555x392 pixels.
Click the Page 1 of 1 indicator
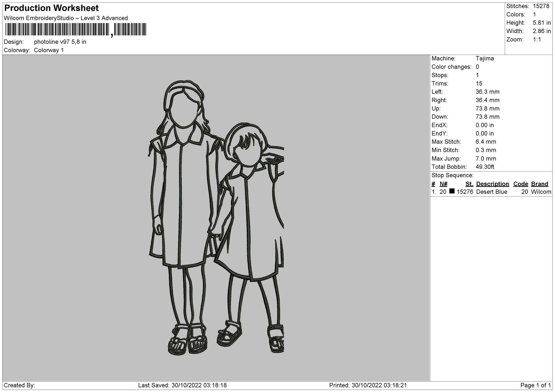[536, 385]
